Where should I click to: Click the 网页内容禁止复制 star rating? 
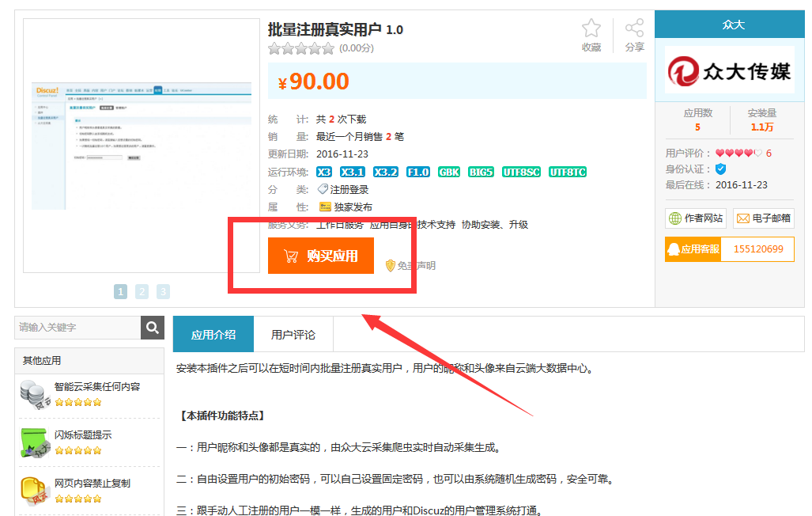pos(78,499)
